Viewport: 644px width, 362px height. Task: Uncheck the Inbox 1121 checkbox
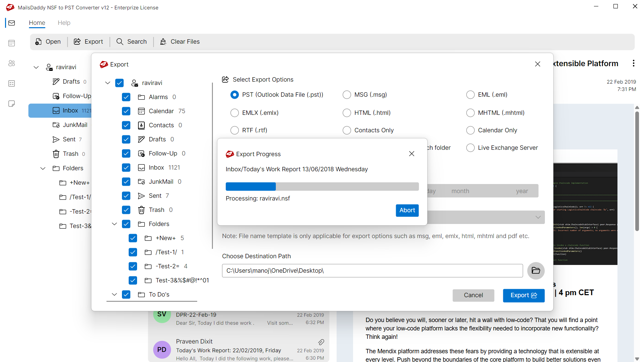(126, 168)
